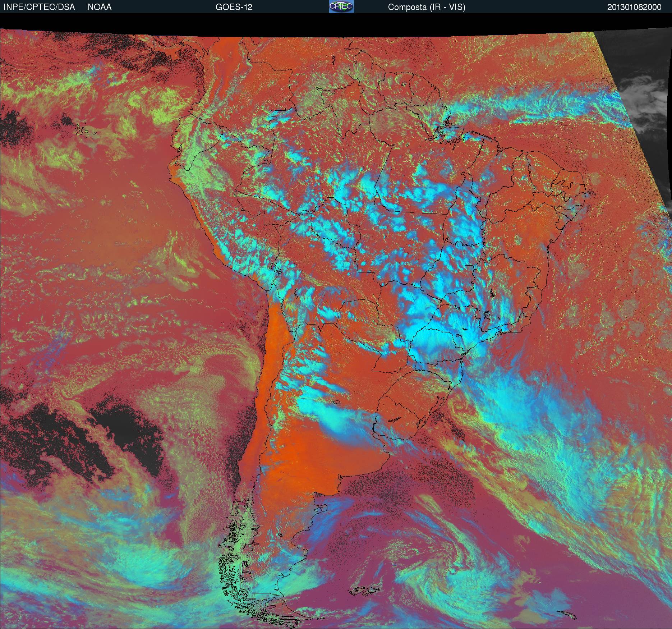
Task: Click the CPTEC logo in the header
Action: pyautogui.click(x=341, y=6)
